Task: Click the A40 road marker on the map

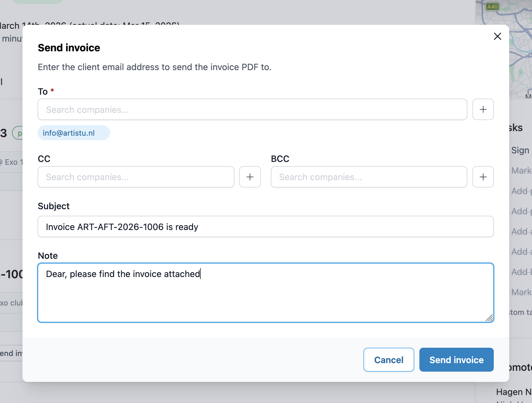Action: [x=492, y=7]
